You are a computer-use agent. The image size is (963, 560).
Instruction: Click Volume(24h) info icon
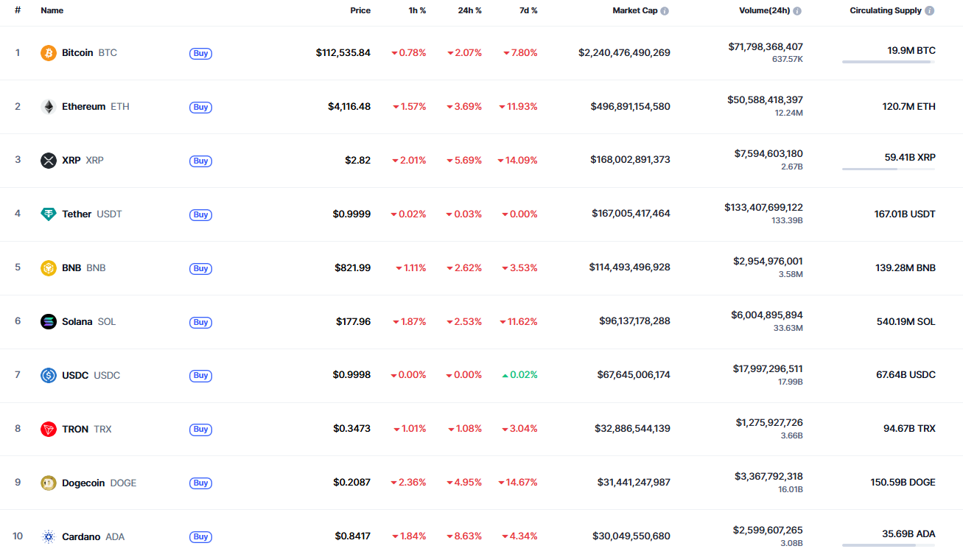click(797, 11)
